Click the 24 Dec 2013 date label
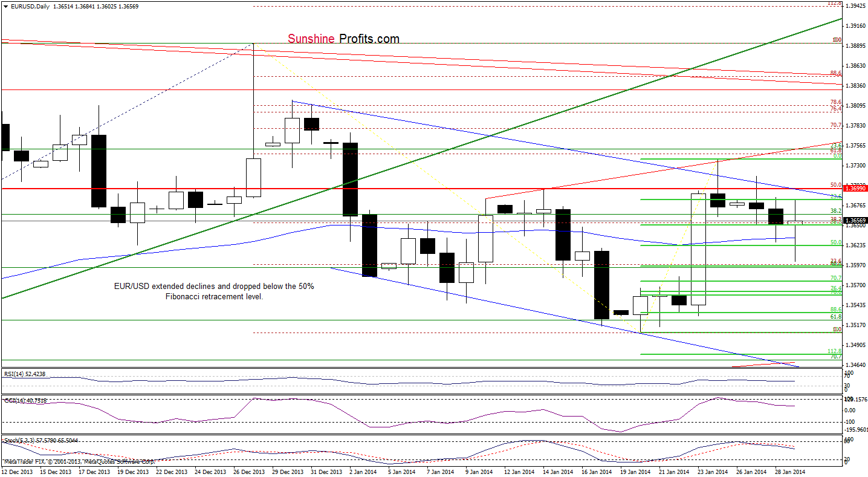This screenshot has height=477, width=868. [x=210, y=472]
